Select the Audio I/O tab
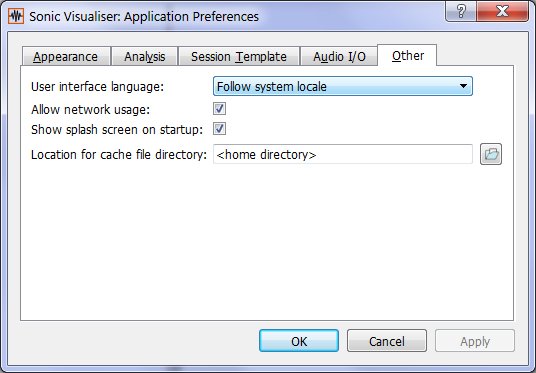 coord(339,56)
